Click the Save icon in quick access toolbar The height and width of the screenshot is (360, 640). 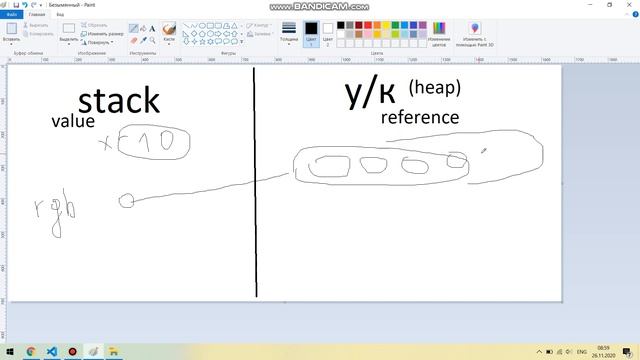[16, 5]
